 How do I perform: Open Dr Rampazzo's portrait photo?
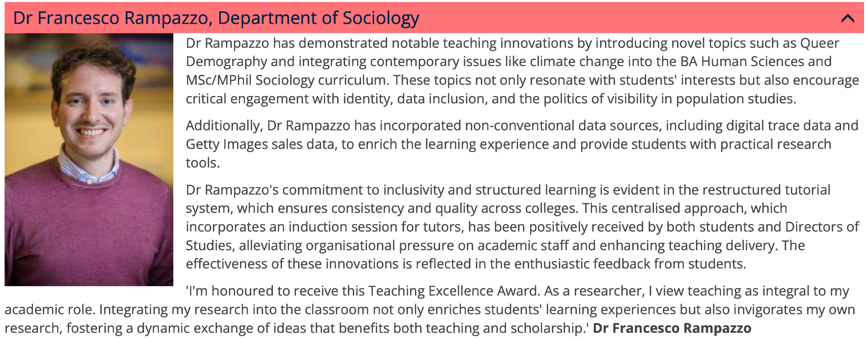[x=89, y=159]
